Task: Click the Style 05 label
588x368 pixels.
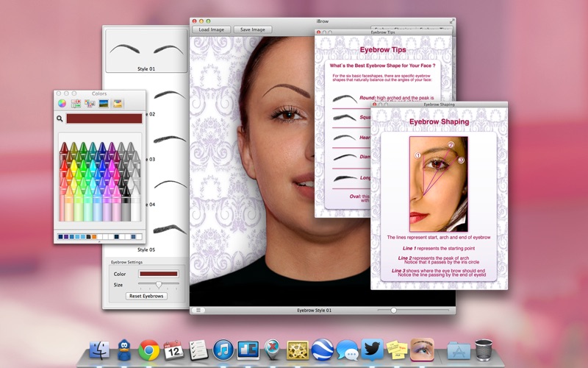Action: [x=146, y=250]
